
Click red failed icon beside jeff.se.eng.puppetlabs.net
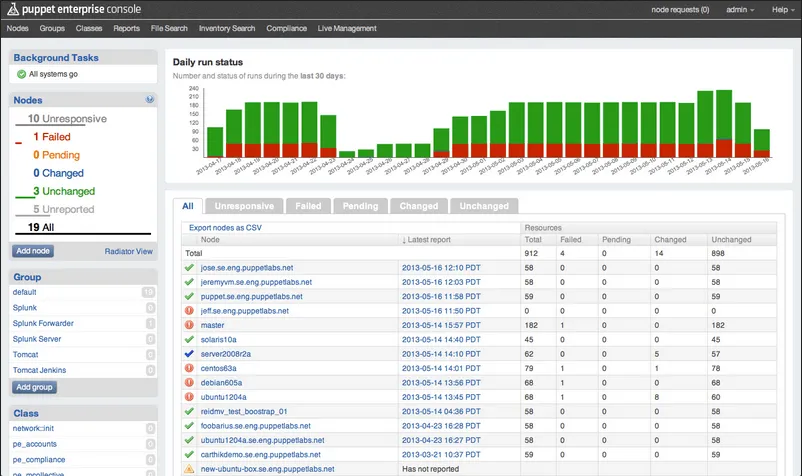189,311
